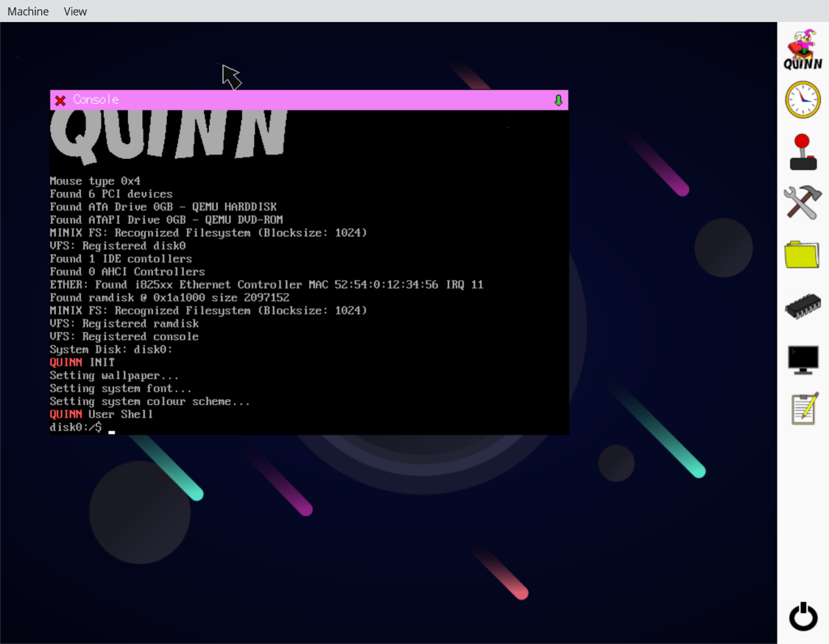Open the Machine menu
829x644 pixels.
pos(28,11)
